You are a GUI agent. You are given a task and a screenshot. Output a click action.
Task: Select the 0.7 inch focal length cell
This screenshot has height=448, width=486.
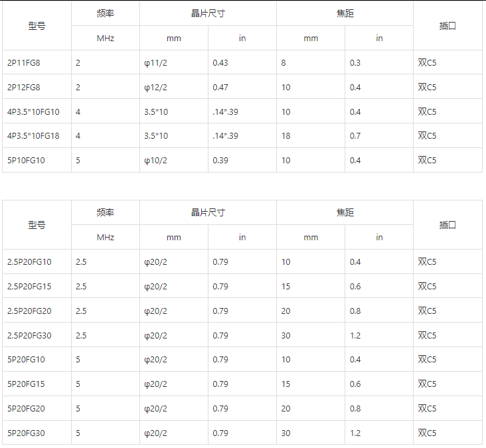pyautogui.click(x=355, y=136)
